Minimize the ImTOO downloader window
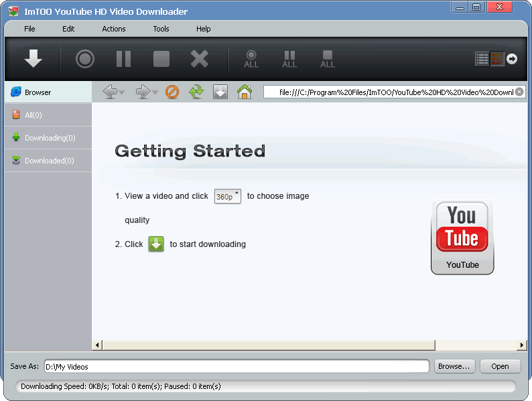 tap(460, 7)
